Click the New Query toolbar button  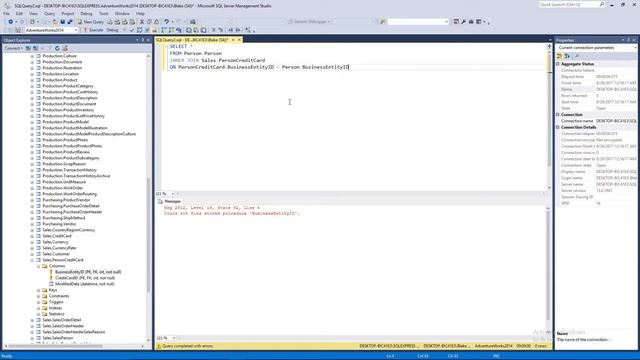[x=91, y=22]
